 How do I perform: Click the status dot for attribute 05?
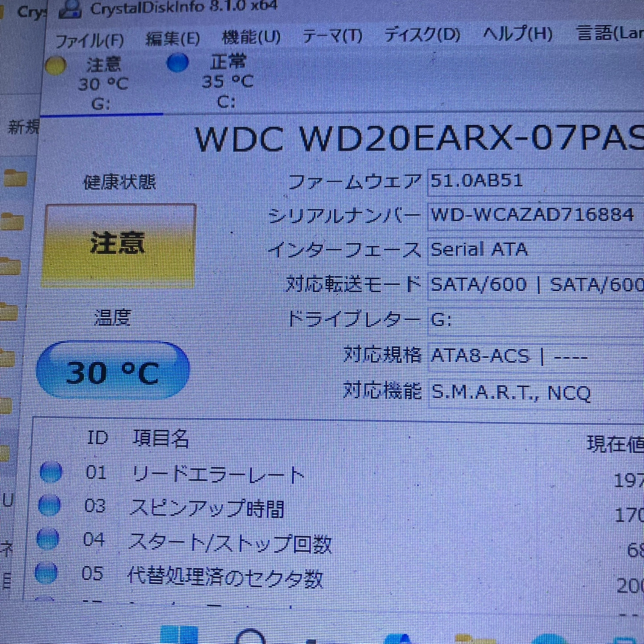[x=46, y=573]
